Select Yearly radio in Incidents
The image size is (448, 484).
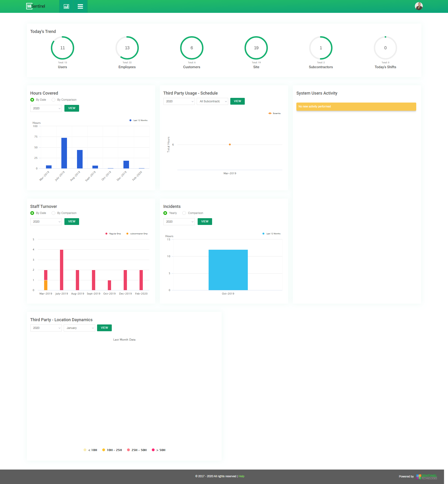click(x=165, y=213)
